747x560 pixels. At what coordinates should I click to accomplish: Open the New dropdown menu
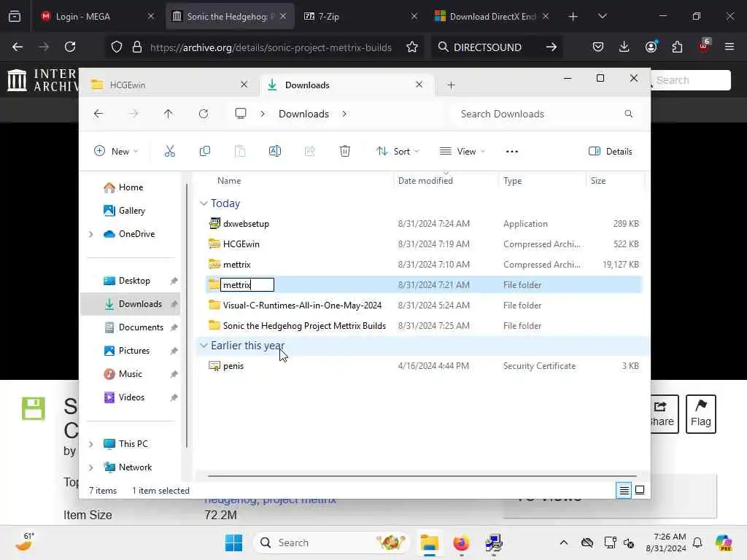[x=116, y=152]
